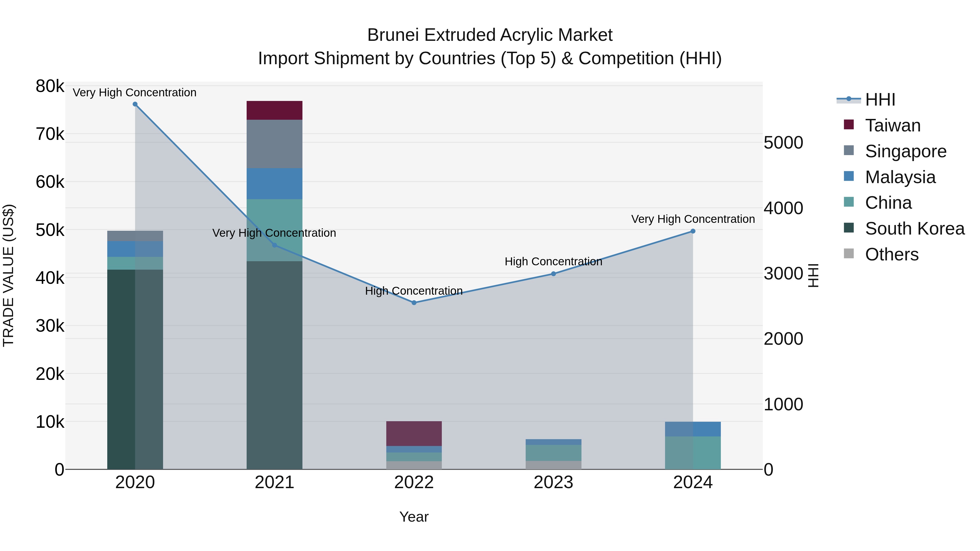
Task: Click the Taiwan bar segment for 2021
Action: coord(275,111)
